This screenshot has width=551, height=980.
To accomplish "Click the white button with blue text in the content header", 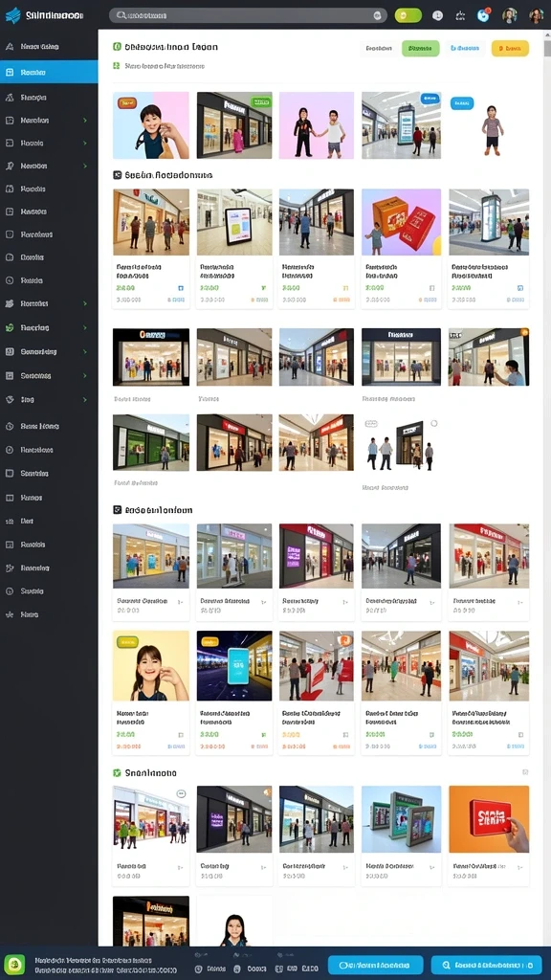I will click(x=465, y=48).
